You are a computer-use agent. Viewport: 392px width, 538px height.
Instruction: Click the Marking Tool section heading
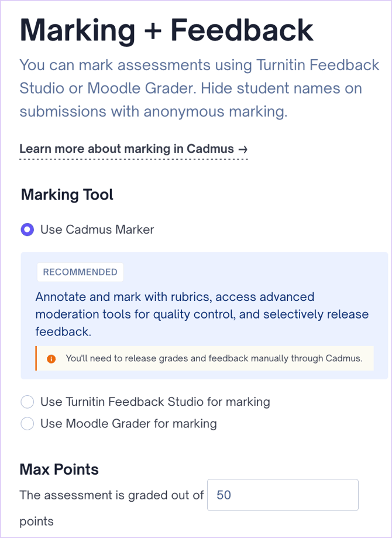coord(67,194)
